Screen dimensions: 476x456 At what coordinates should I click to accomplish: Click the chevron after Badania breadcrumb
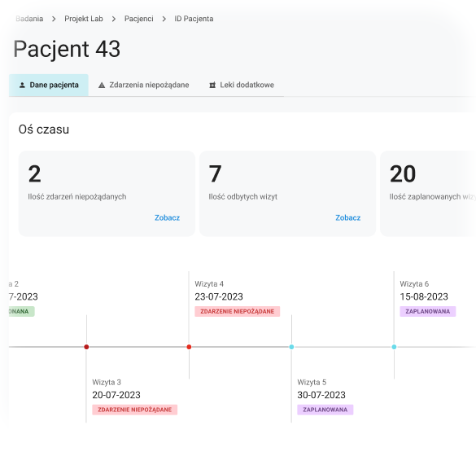pyautogui.click(x=54, y=20)
